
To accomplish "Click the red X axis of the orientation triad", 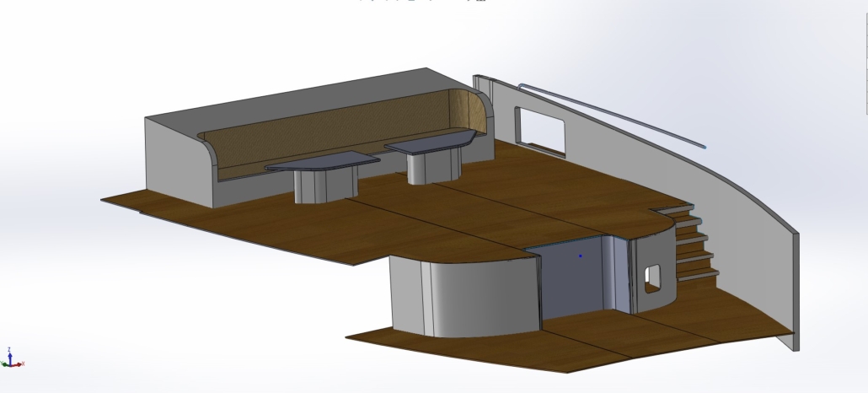I will click(x=18, y=363).
